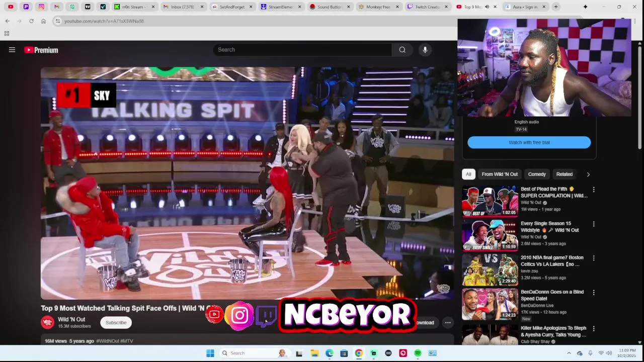
Task: Select the Related filter chip
Action: pos(565,174)
